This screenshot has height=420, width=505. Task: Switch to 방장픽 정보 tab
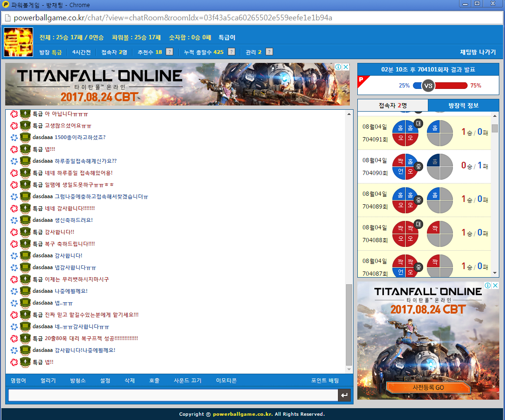tap(463, 105)
